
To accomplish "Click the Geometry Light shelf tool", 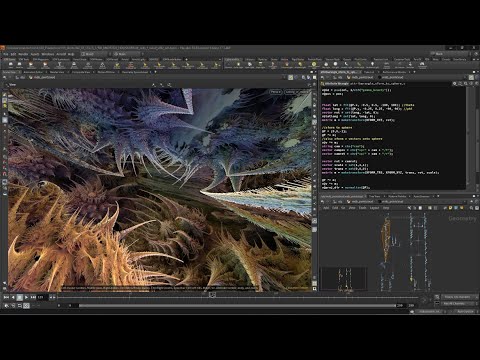I will (273, 65).
